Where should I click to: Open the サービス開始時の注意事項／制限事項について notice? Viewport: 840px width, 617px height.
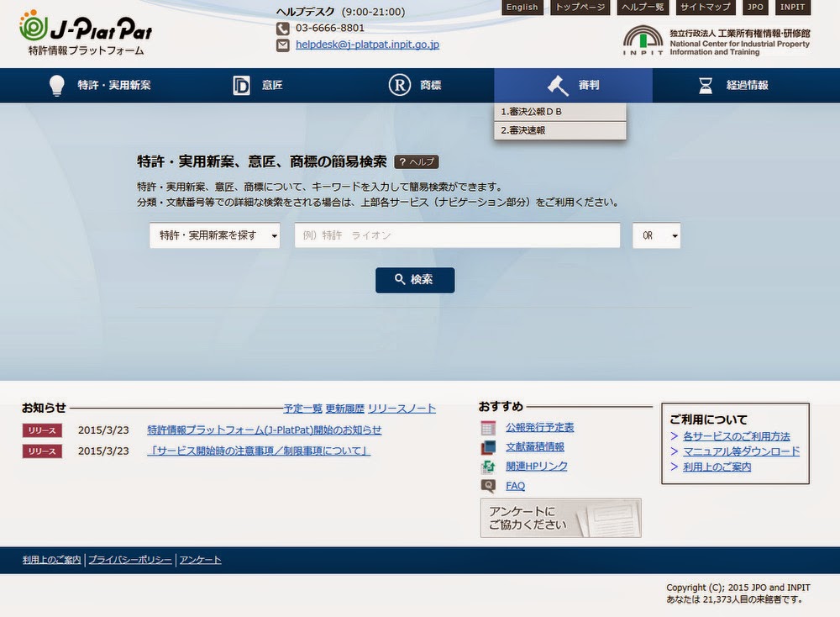(259, 451)
